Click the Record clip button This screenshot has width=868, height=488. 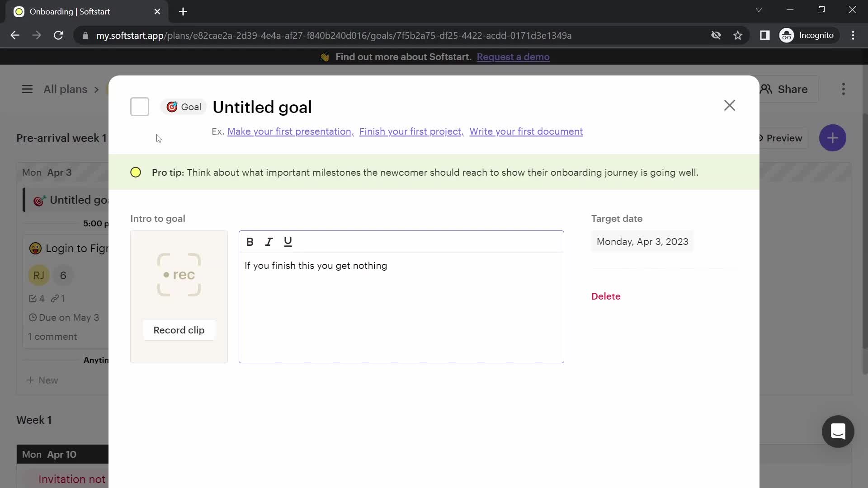pos(179,330)
